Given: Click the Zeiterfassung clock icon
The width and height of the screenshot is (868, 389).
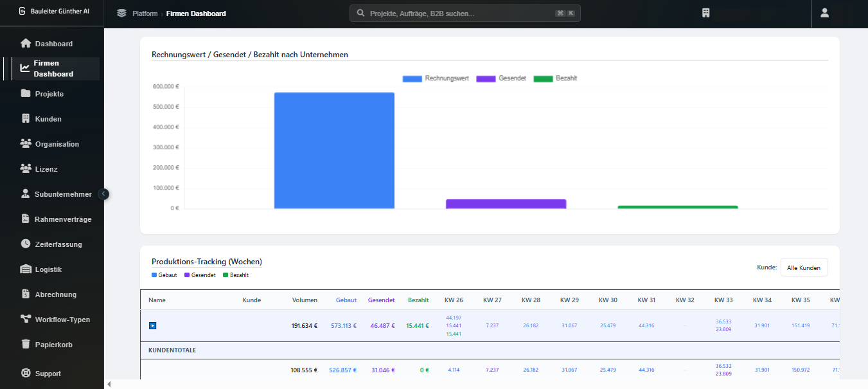Looking at the screenshot, I should (26, 244).
